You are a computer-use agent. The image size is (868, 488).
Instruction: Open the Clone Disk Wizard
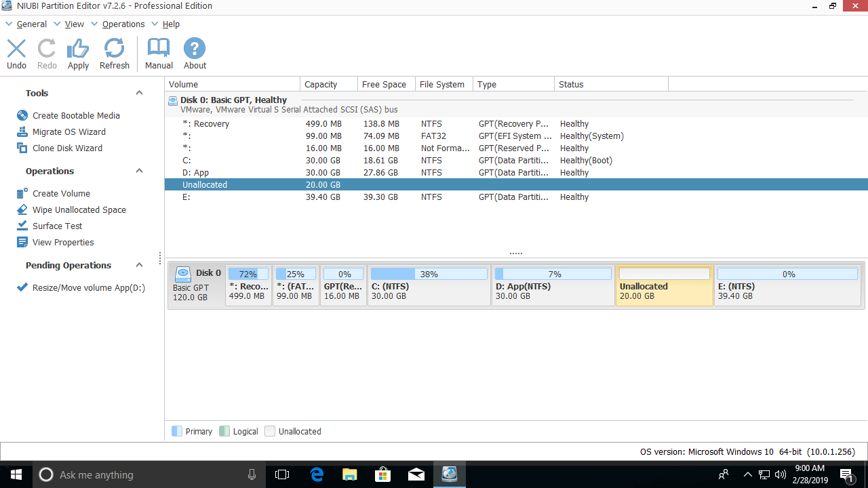[x=67, y=148]
